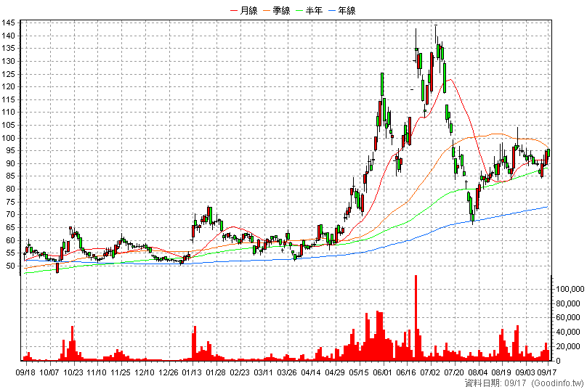Click the 80,000 volume axis label
Screen dimensions: 587x392
tap(568, 303)
